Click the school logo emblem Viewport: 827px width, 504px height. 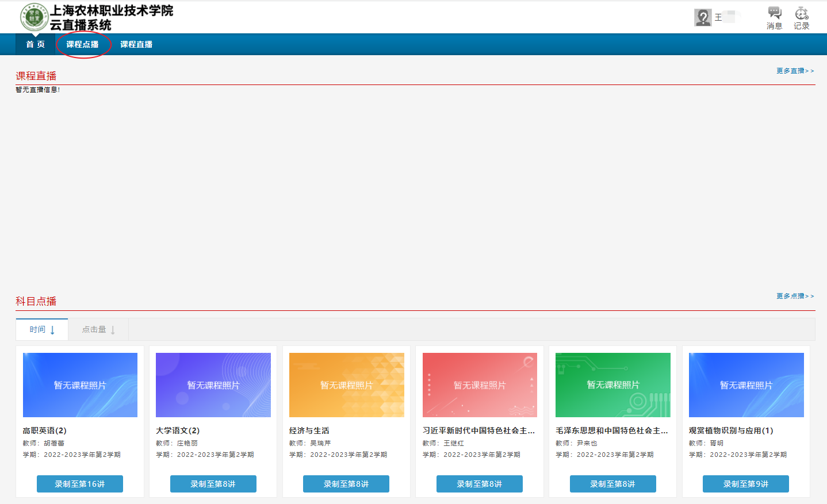[34, 17]
